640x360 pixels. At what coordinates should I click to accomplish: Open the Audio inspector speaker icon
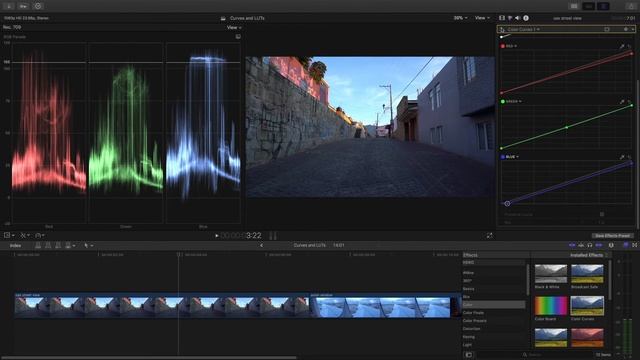[x=518, y=18]
